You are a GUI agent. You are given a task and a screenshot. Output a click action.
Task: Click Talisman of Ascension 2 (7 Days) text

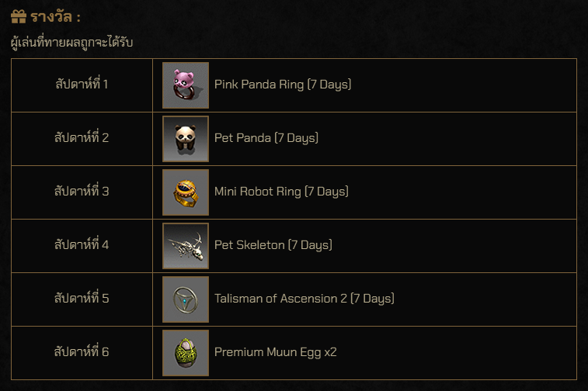coord(304,299)
